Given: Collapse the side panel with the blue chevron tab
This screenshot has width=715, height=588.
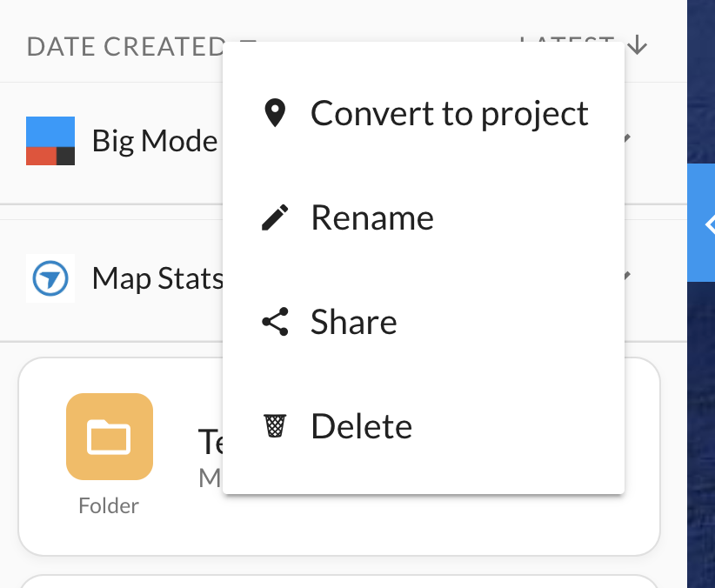Looking at the screenshot, I should point(701,223).
